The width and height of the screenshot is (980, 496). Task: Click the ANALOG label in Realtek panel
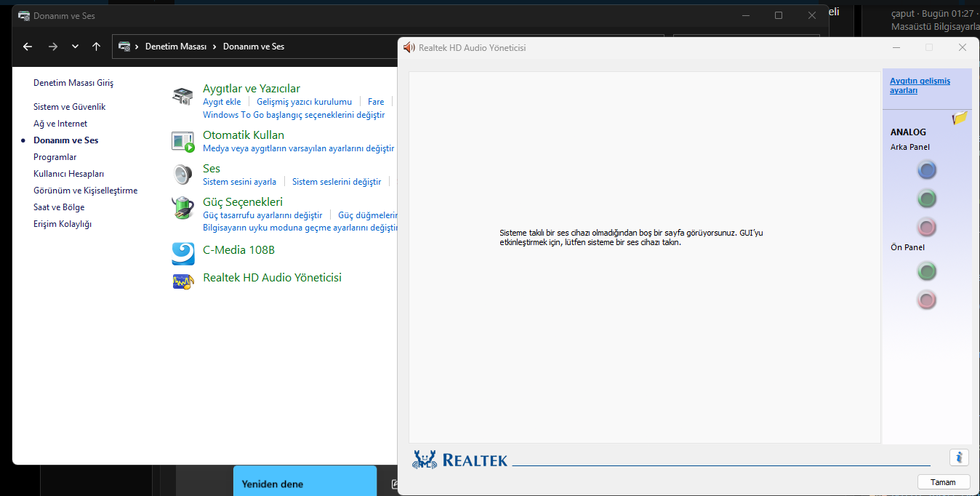click(x=908, y=132)
